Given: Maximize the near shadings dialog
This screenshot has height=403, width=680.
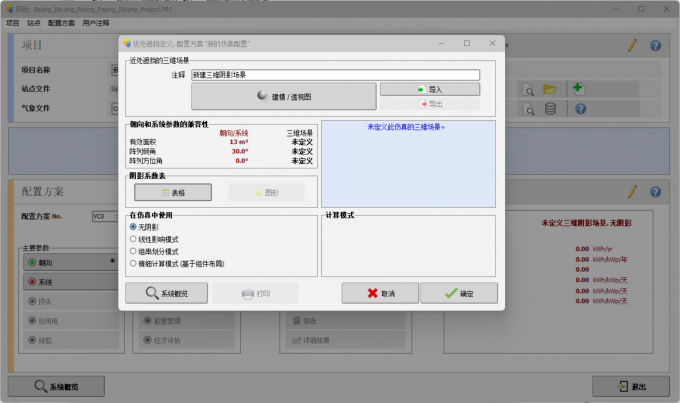Looking at the screenshot, I should pos(467,43).
